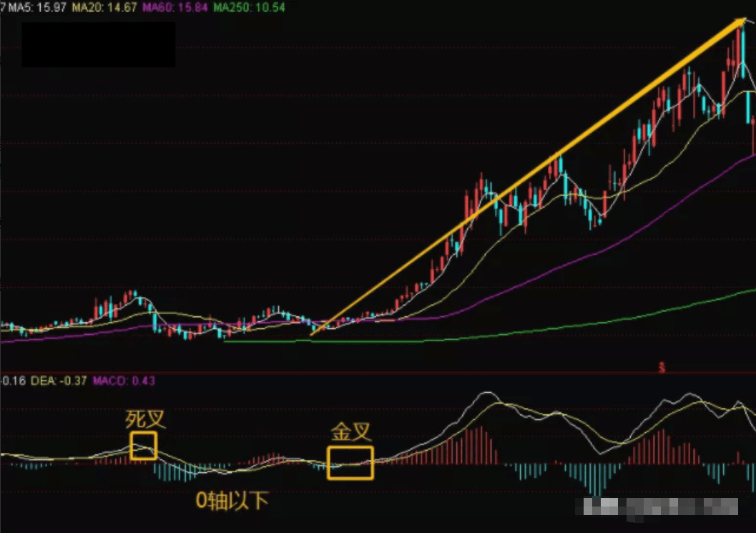756x533 pixels.
Task: Click the MA5 indicator label
Action: pos(36,8)
